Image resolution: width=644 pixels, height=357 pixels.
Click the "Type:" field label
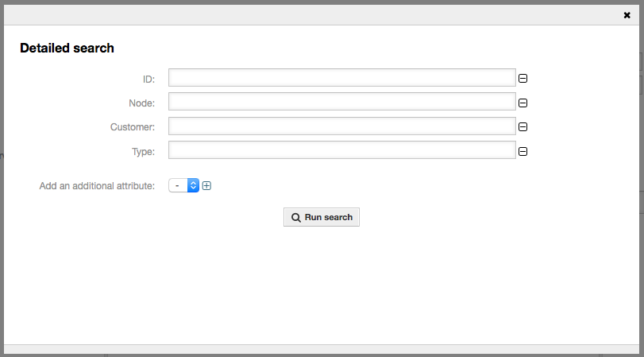[144, 151]
